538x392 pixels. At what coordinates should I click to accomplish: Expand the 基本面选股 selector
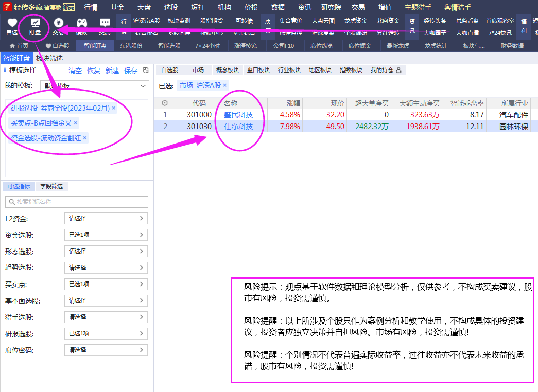(106, 301)
